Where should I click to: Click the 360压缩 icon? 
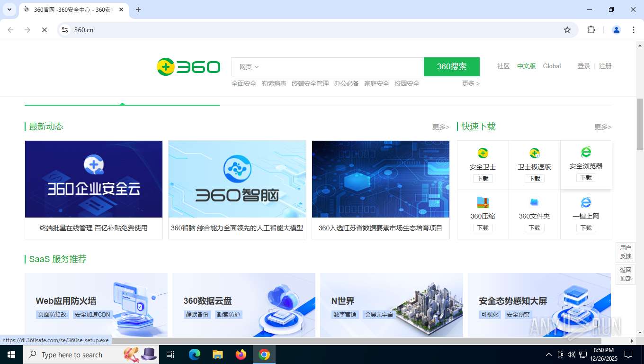tap(483, 202)
